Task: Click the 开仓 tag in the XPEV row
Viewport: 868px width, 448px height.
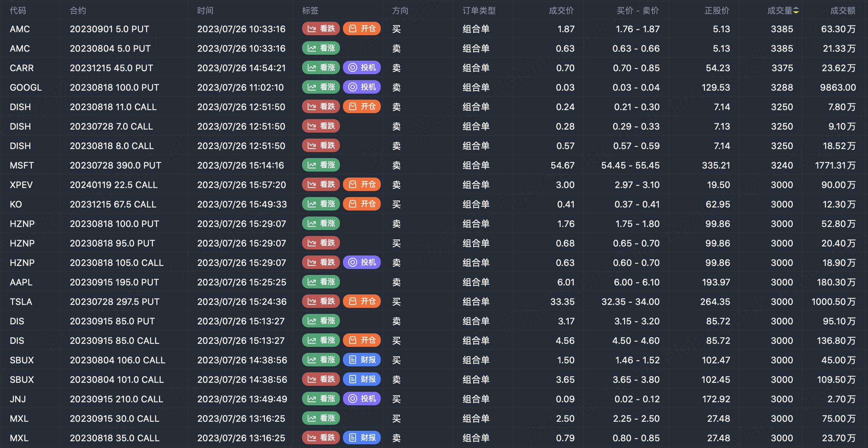Action: pos(362,185)
